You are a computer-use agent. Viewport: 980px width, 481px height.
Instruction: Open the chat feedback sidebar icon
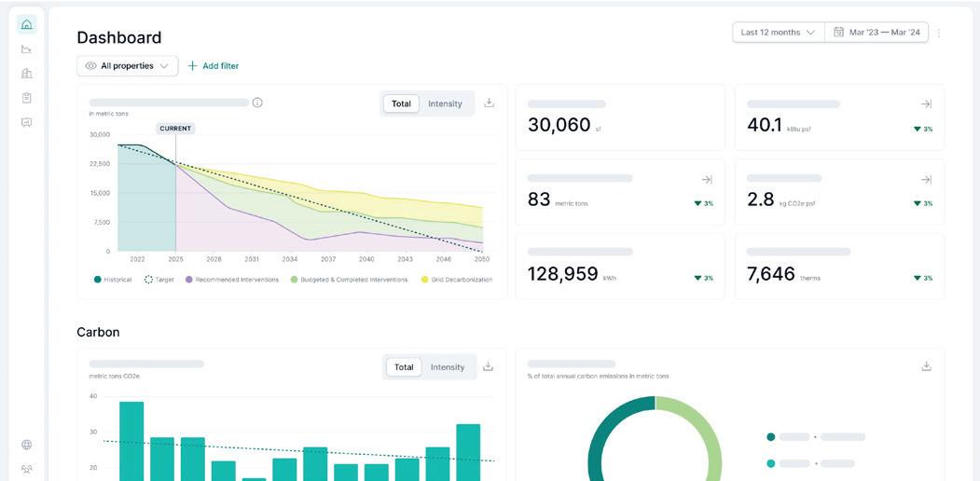[x=26, y=122]
